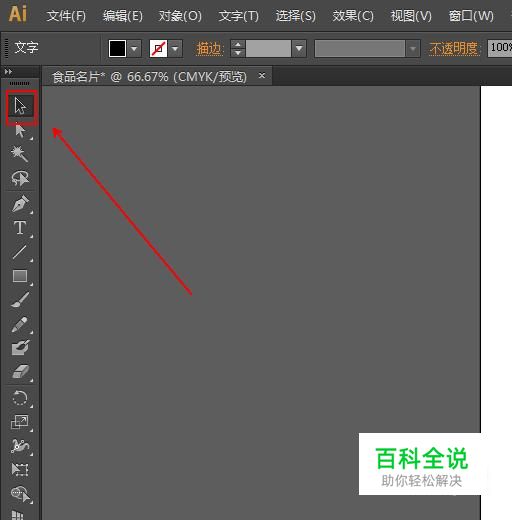This screenshot has width=512, height=520.
Task: Grab the control bar gripper handle
Action: pyautogui.click(x=6, y=49)
